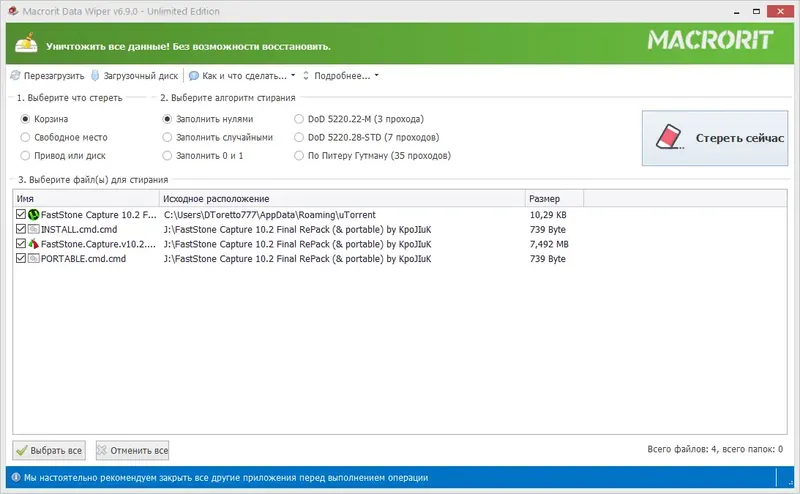Select the Свободное место option

tap(25, 137)
